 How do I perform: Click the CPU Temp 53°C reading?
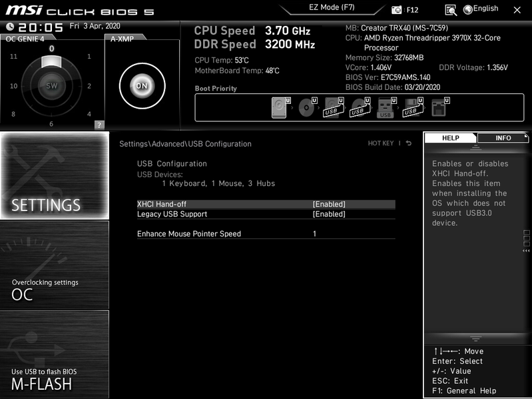coord(222,61)
